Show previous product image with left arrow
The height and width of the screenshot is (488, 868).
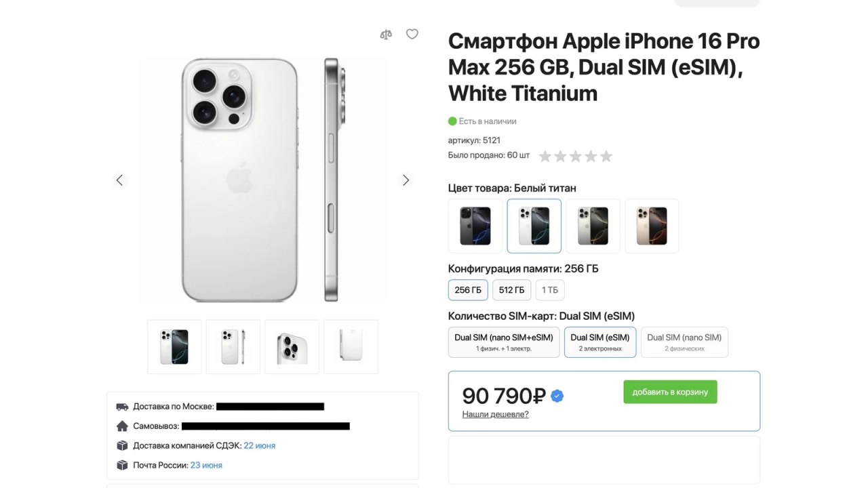pyautogui.click(x=120, y=180)
